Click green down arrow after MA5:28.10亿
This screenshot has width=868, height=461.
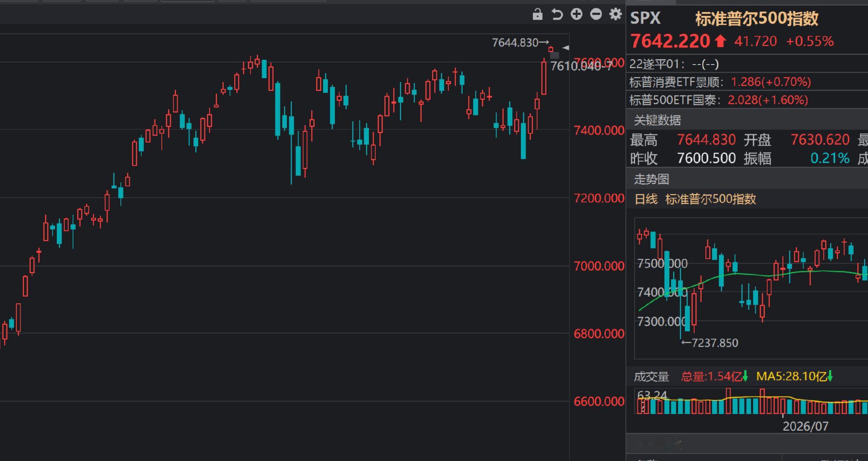click(830, 376)
